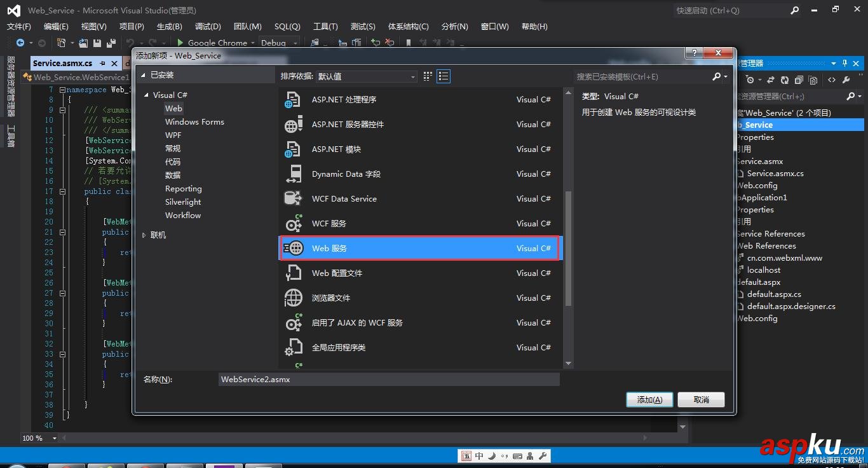
Task: Click inside the 名称(N) field showing WebService2.asmx
Action: (388, 379)
